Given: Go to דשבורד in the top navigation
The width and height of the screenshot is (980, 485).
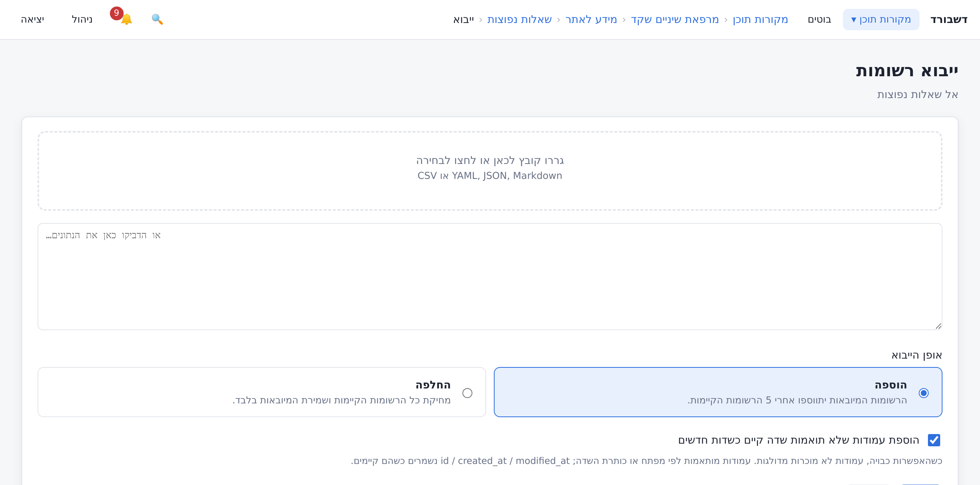Looking at the screenshot, I should (949, 20).
